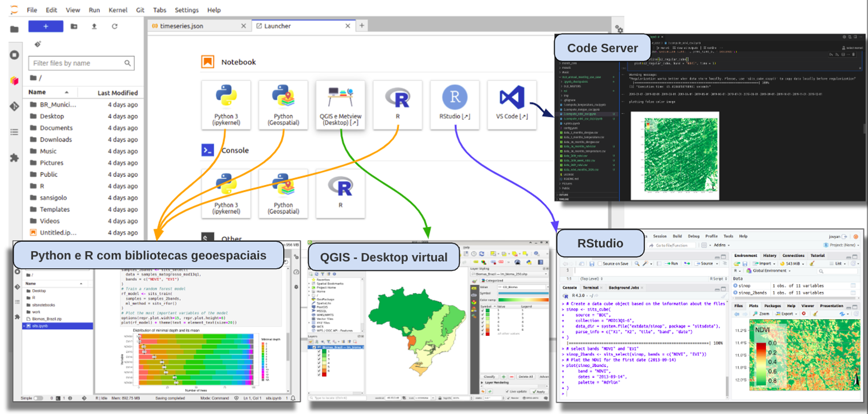
Task: Click the Classify button in QGIS
Action: (x=489, y=376)
